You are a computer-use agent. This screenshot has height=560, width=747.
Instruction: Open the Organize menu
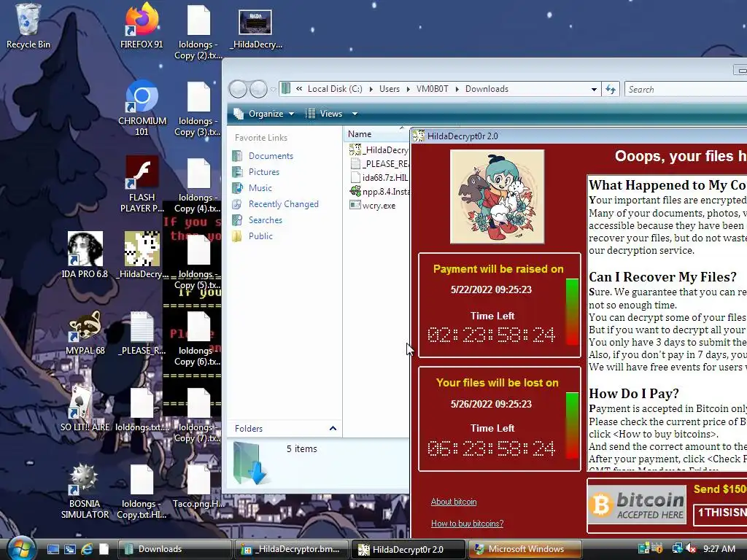coord(263,114)
